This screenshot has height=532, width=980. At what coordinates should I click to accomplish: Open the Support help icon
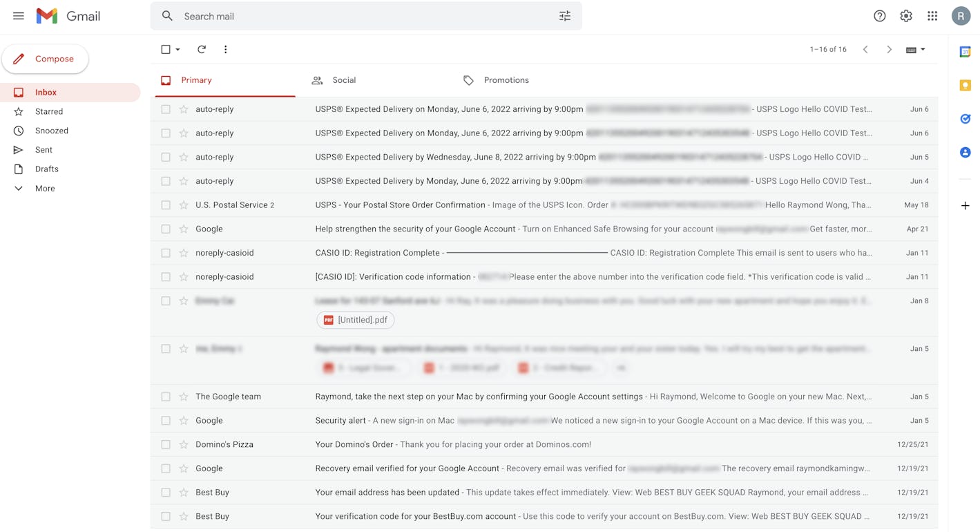[x=879, y=15]
